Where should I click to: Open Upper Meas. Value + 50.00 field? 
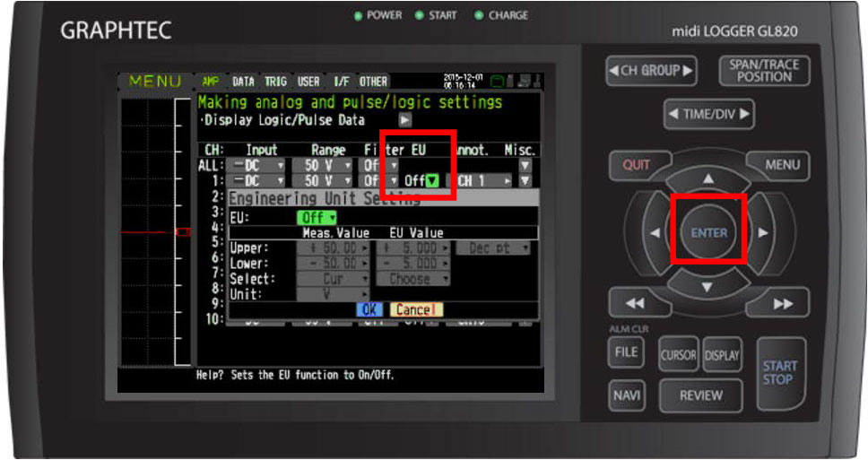click(333, 248)
